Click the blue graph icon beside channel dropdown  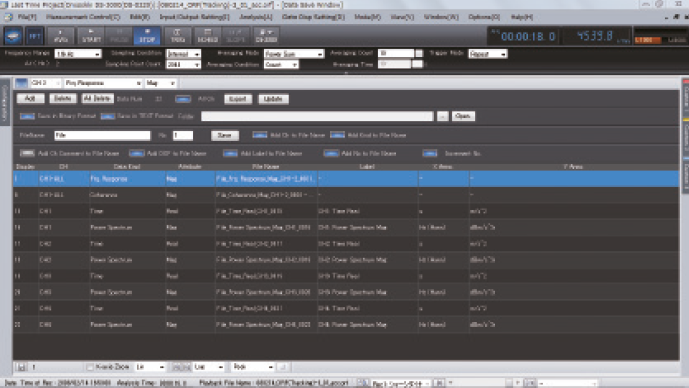tap(21, 83)
